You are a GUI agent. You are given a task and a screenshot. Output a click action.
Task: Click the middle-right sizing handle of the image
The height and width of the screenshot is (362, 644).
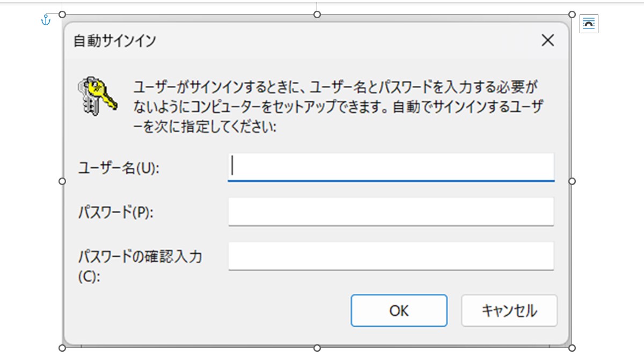572,181
